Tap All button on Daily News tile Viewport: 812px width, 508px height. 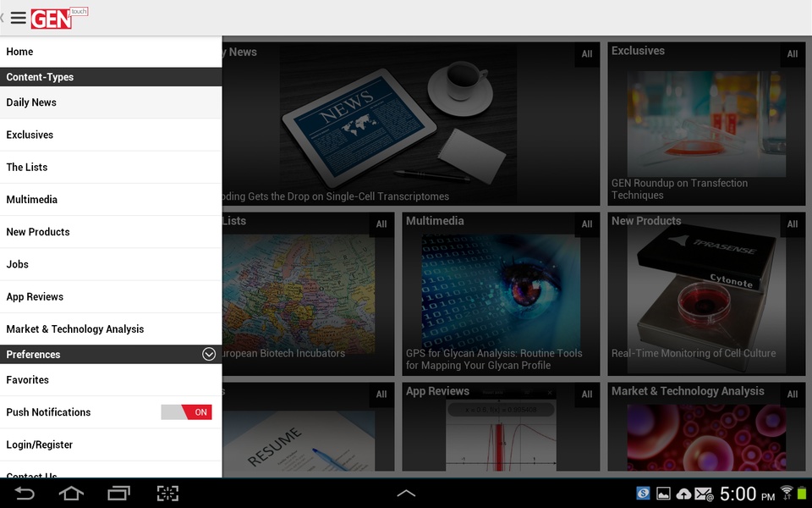tap(587, 54)
